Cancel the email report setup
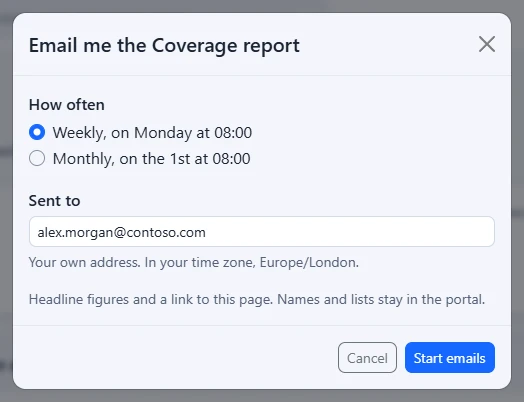The image size is (524, 402). pyautogui.click(x=367, y=358)
